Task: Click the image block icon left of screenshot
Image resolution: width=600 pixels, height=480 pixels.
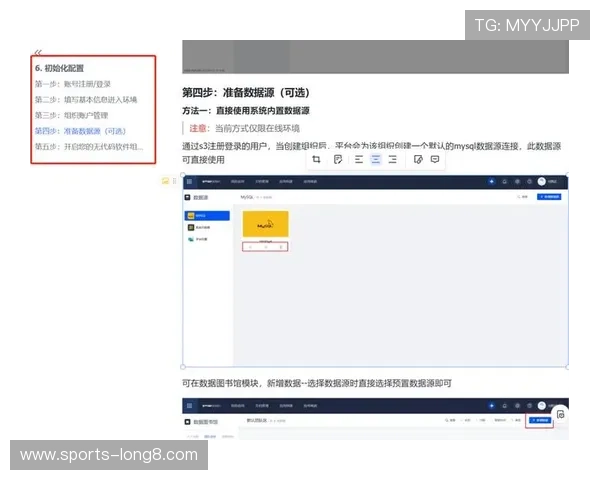Action: (165, 181)
